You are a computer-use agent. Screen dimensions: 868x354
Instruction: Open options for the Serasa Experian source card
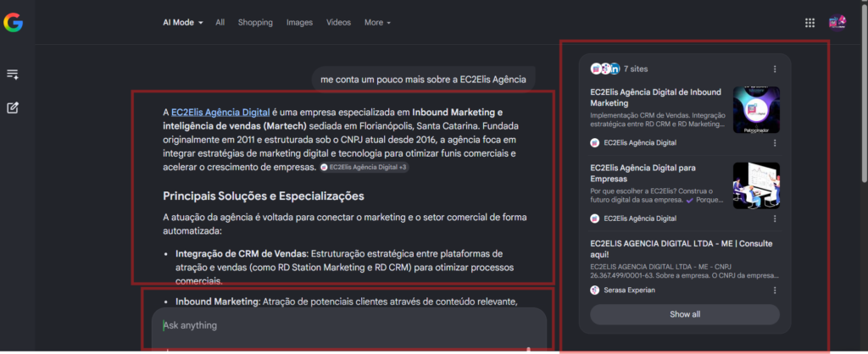pos(775,290)
